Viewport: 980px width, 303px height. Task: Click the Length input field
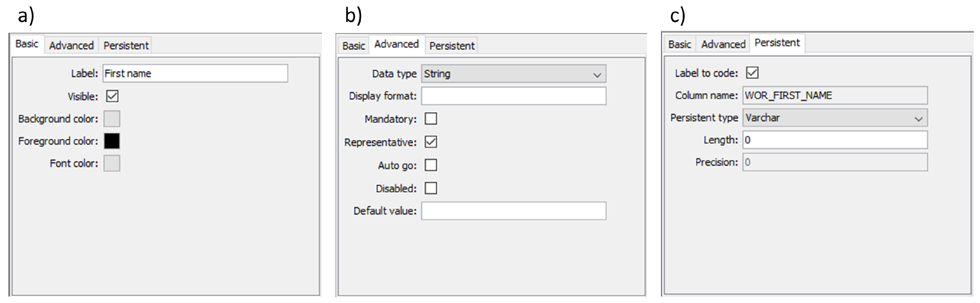click(x=835, y=140)
